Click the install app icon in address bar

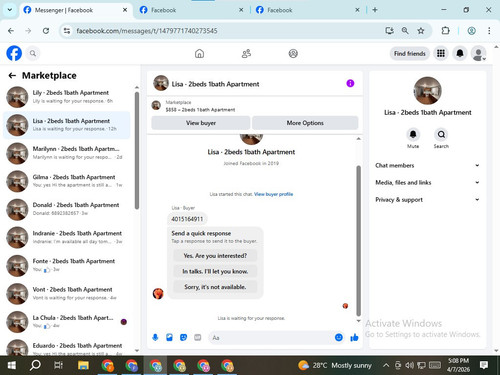[x=389, y=31]
